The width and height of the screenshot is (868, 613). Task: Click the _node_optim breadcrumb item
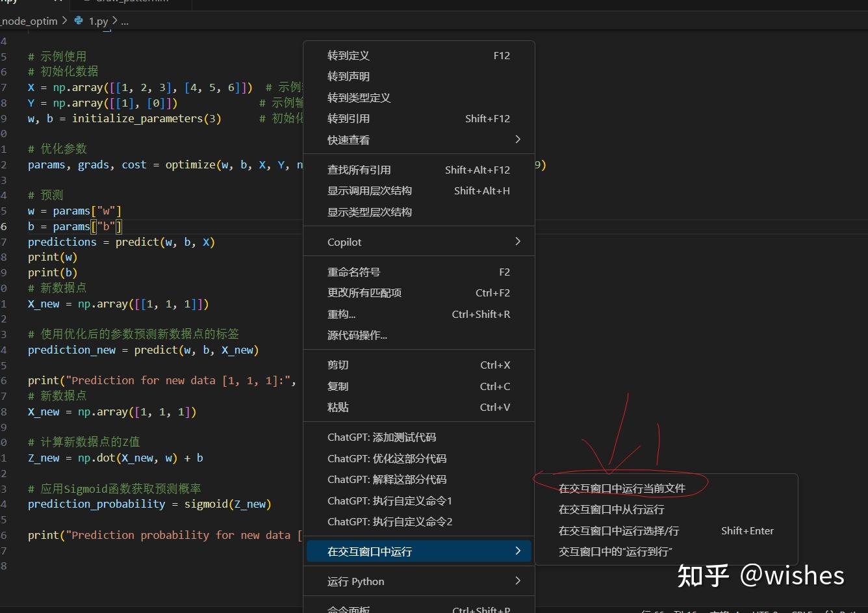click(x=29, y=21)
